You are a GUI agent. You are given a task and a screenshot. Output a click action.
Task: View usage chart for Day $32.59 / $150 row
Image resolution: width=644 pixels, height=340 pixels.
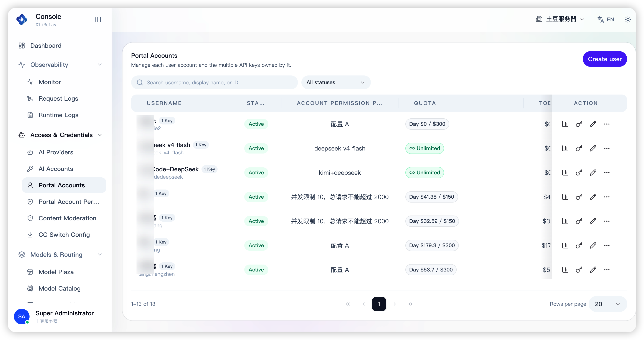tap(565, 221)
